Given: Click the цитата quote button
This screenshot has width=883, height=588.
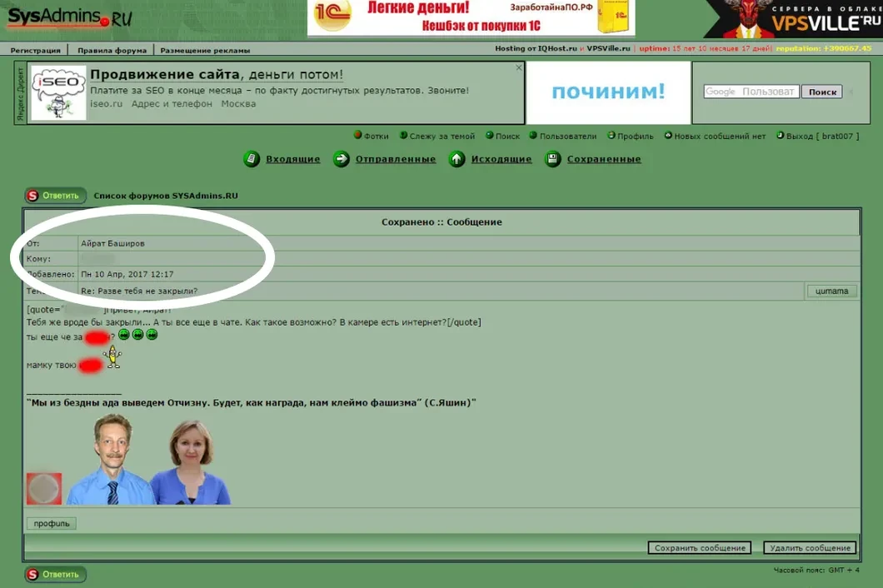Looking at the screenshot, I should pos(831,291).
